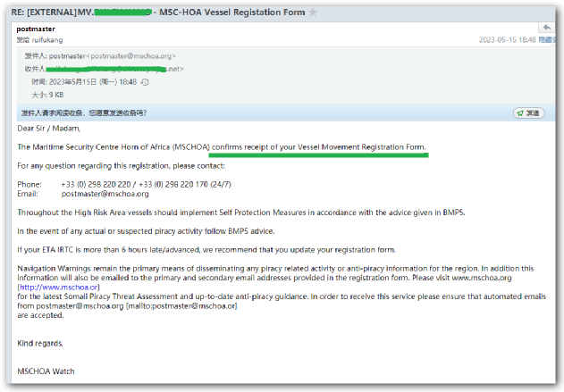
Task: Click the 'suspected piracy activity follow BMP5' line
Action: [x=146, y=231]
